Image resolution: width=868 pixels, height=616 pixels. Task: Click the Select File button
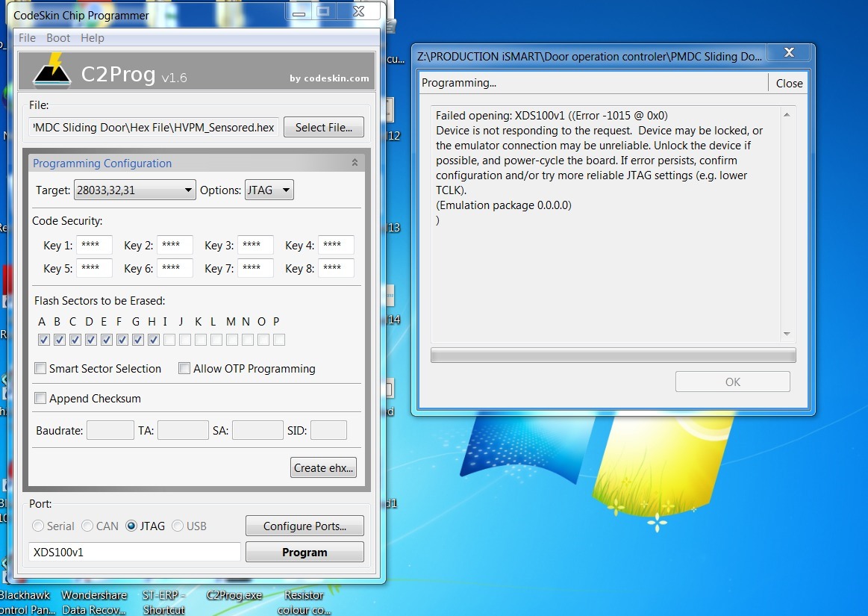pyautogui.click(x=324, y=128)
